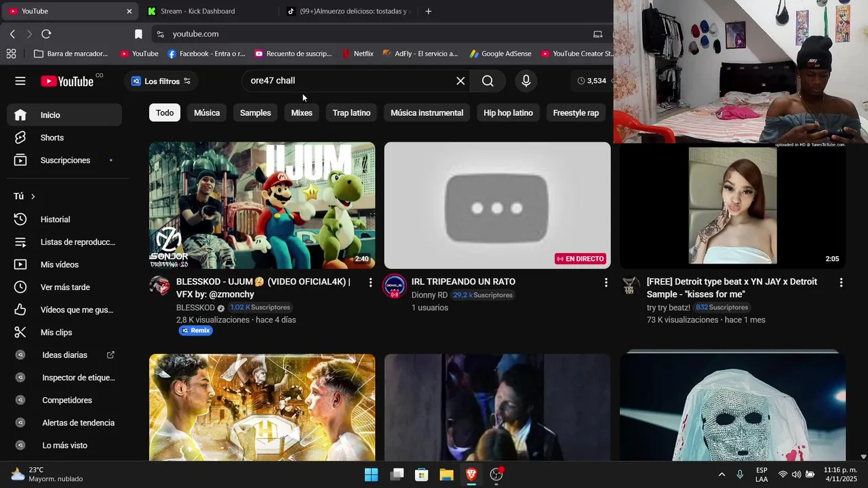Clear the search text with the X icon
This screenshot has width=868, height=488.
(460, 81)
